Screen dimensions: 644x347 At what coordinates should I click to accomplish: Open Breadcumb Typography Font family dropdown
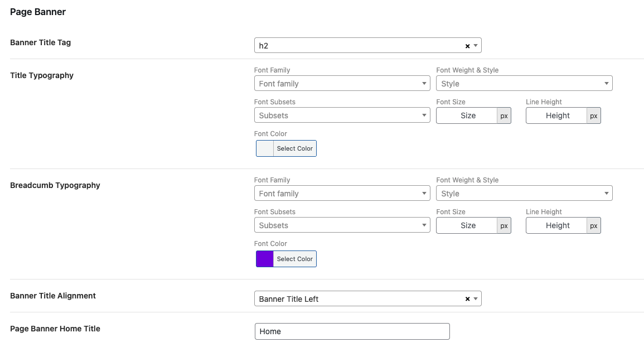tap(341, 194)
